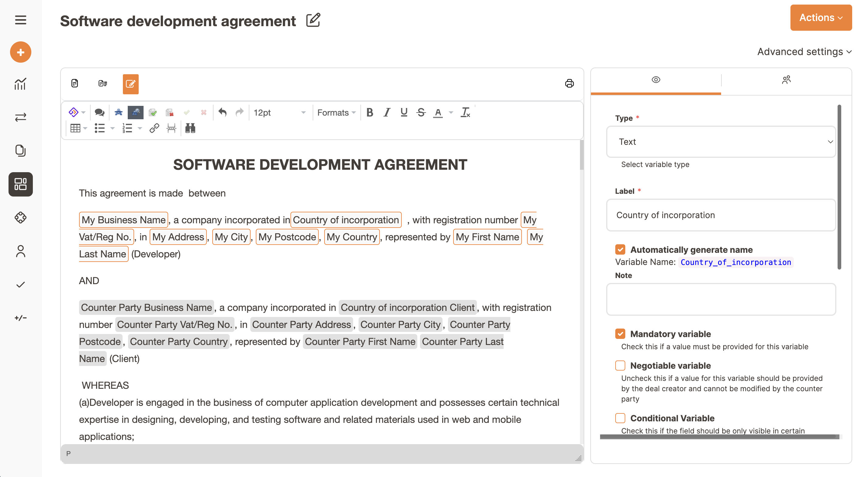
Task: Insert a hyperlink using chain icon
Action: click(154, 128)
